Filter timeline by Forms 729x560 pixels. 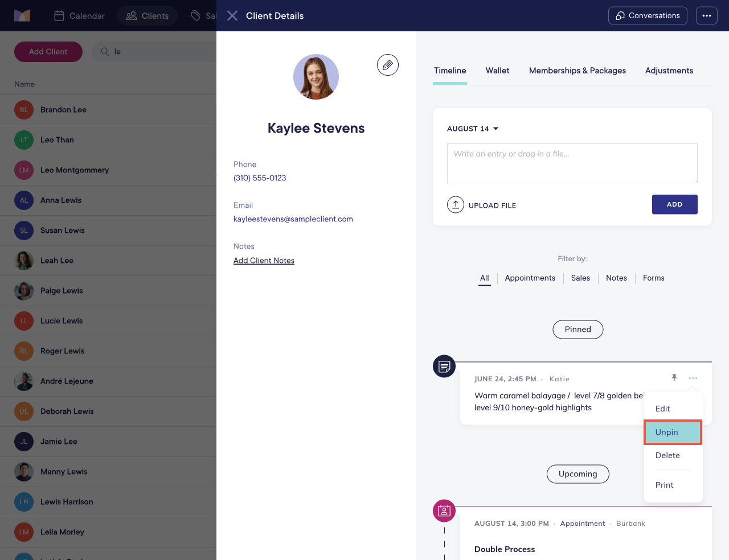point(654,278)
